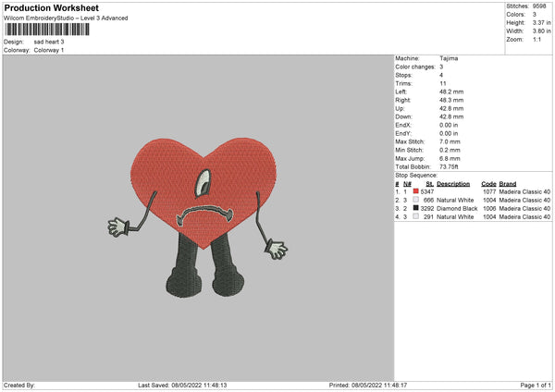555x392 pixels.
Task: Click the Printed timestamp in footer
Action: (368, 385)
